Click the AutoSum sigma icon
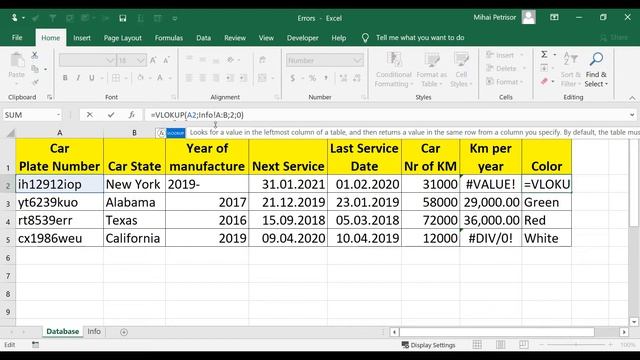This screenshot has width=640, height=360. point(544,55)
